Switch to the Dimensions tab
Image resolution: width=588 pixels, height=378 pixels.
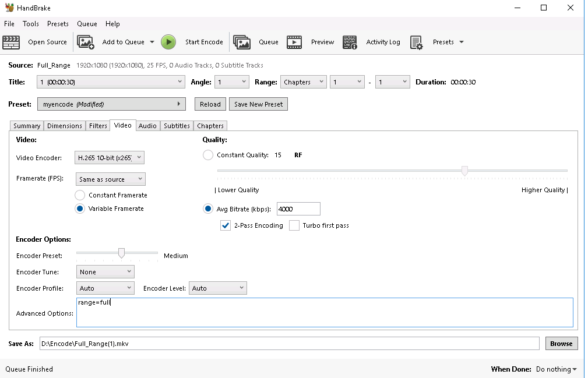pyautogui.click(x=65, y=126)
